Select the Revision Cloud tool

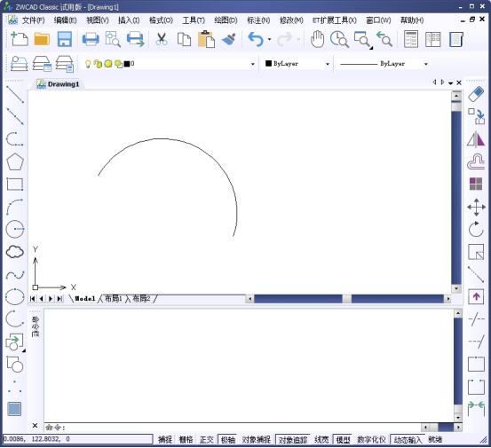[15, 252]
